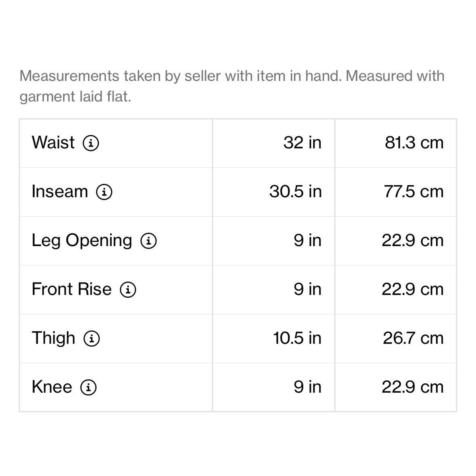
Task: Click the Leg Opening info icon
Action: click(148, 241)
